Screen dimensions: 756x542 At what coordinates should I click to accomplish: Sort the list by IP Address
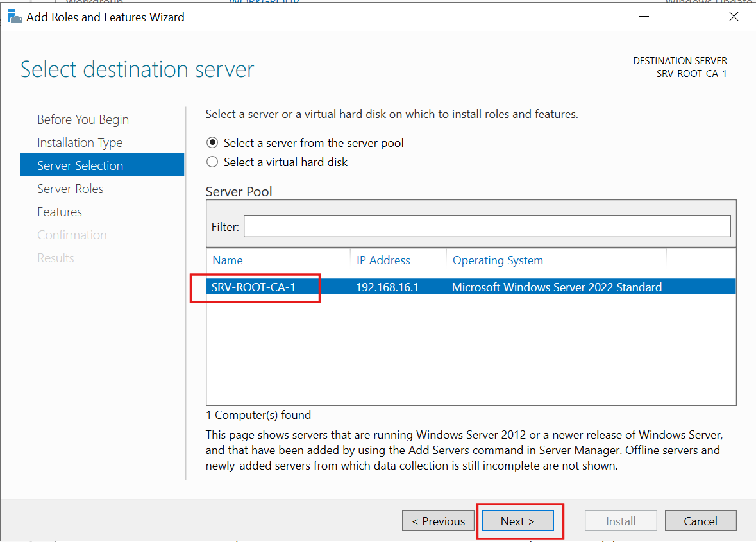[x=383, y=260]
